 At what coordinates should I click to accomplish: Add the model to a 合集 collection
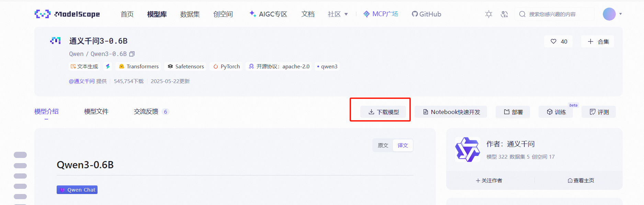click(x=598, y=42)
